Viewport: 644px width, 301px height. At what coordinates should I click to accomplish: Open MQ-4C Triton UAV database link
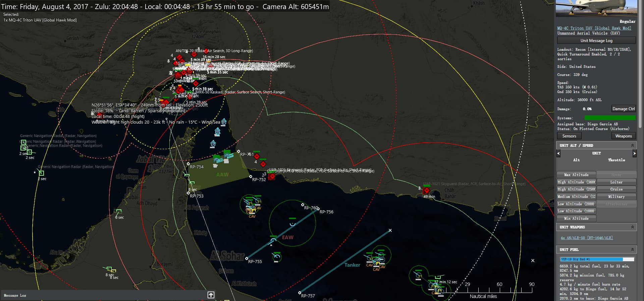(x=594, y=28)
